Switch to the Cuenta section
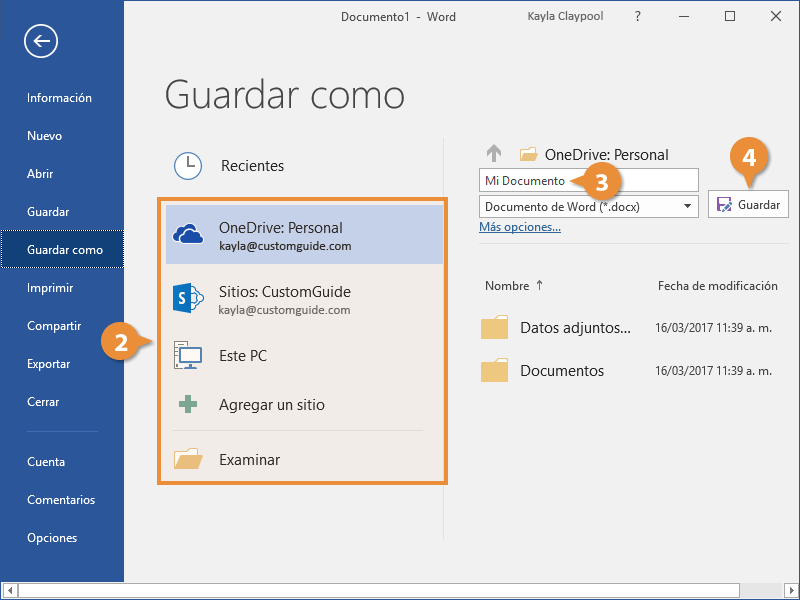800x600 pixels. tap(46, 461)
